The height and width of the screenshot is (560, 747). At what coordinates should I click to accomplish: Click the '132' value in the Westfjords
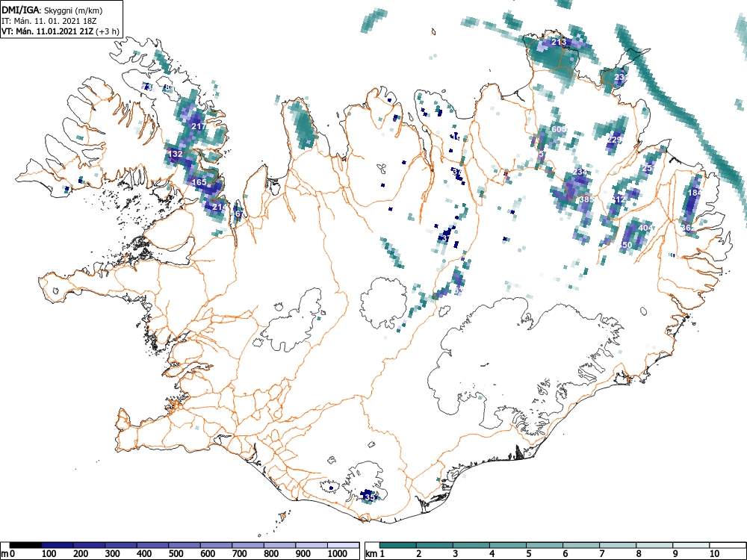(x=175, y=154)
